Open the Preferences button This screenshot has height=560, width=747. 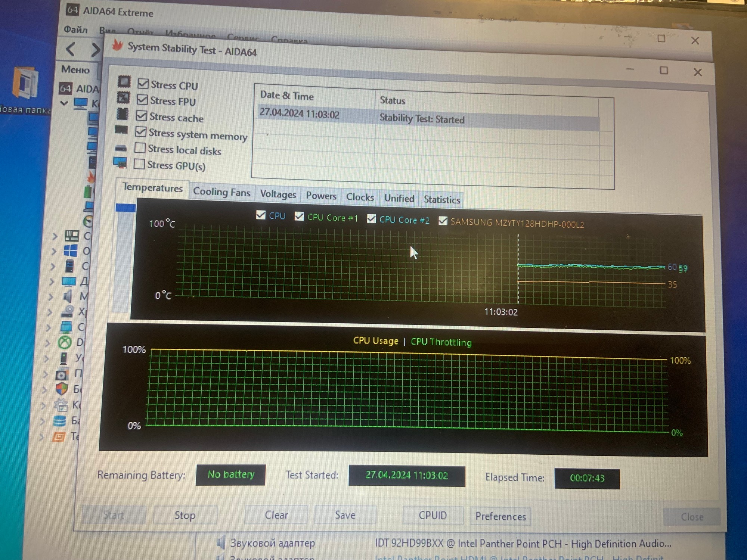click(500, 516)
